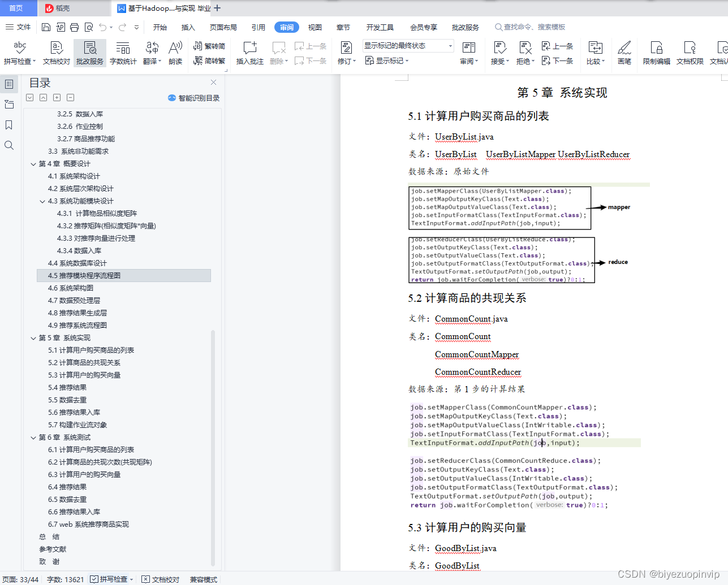Open the 文件 menu
This screenshot has height=585, width=728.
pos(18,27)
